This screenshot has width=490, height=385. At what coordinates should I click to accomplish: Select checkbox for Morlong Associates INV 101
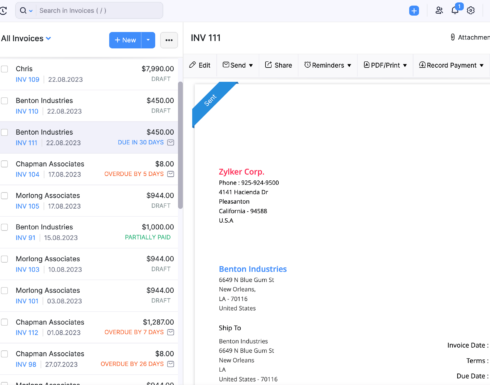coord(4,291)
